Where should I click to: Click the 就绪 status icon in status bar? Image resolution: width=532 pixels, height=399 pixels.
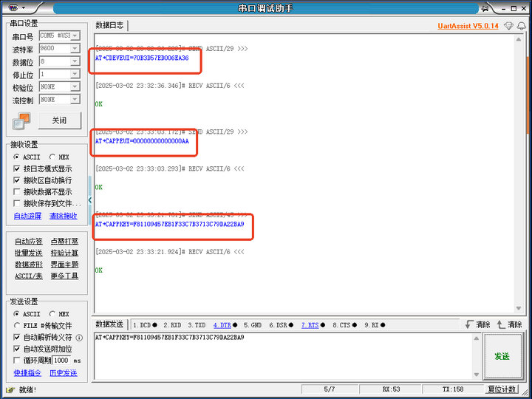[10, 389]
